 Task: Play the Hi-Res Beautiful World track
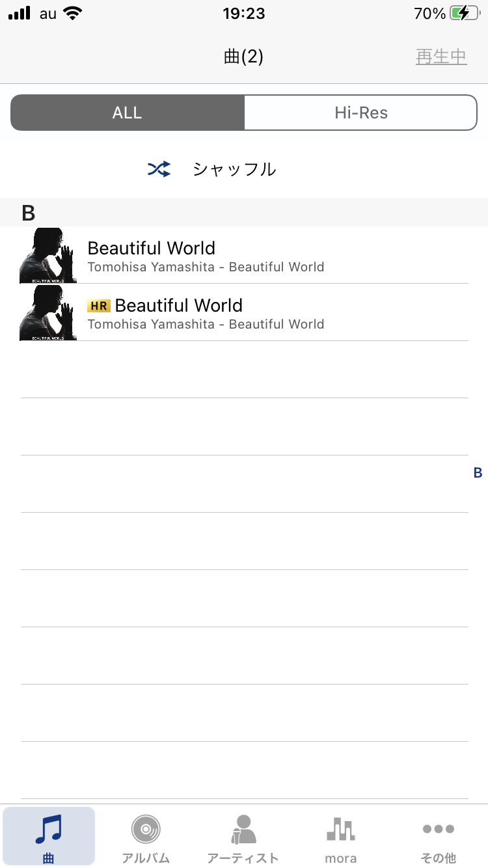pos(244,312)
